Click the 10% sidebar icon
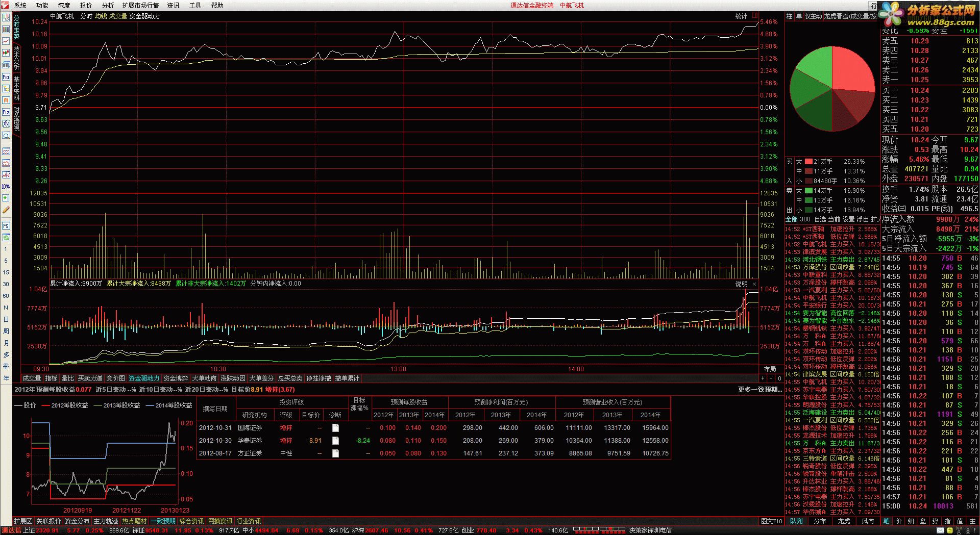 pos(6,186)
